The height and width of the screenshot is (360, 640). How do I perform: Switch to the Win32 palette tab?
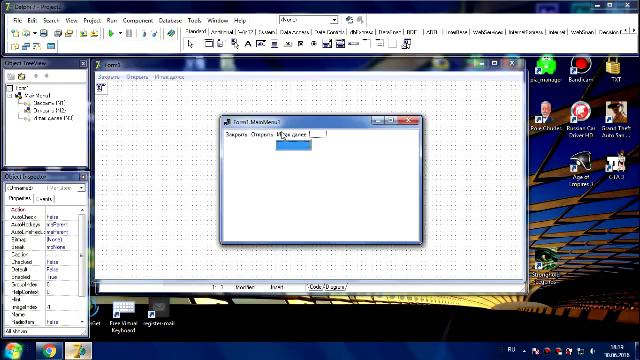click(x=245, y=31)
